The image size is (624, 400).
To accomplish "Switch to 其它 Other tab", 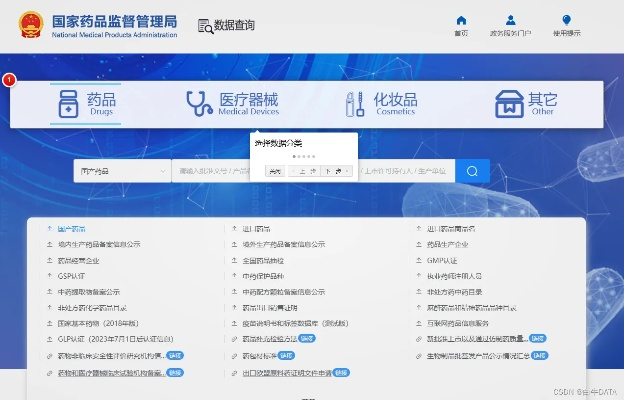I will [526, 104].
